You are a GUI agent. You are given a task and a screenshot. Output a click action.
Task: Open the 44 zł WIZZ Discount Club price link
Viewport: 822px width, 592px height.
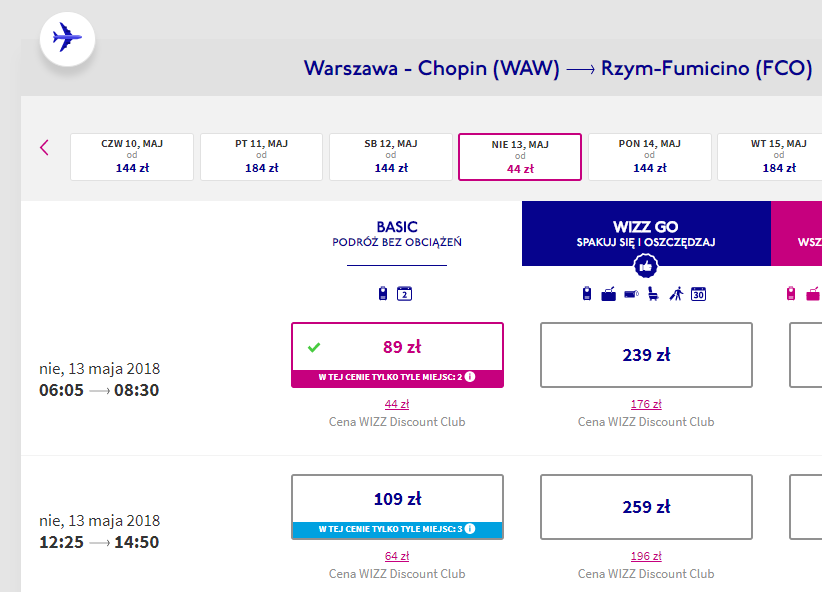(397, 404)
